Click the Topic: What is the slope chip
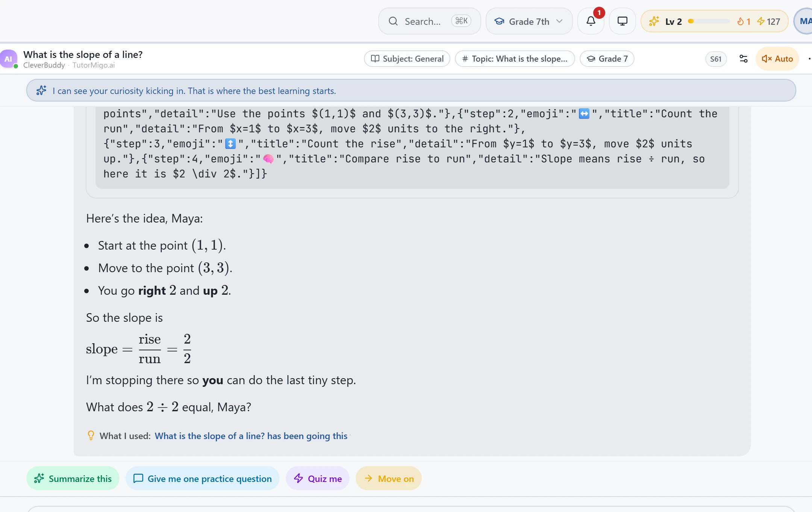The width and height of the screenshot is (812, 512). coord(515,59)
